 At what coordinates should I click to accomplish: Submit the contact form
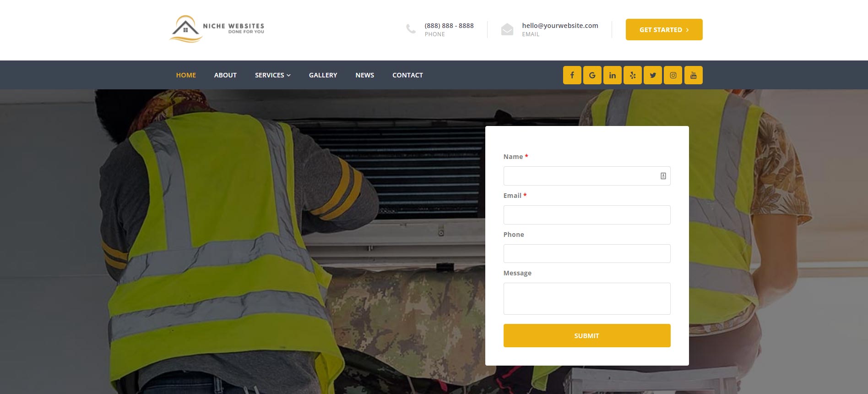click(x=586, y=335)
